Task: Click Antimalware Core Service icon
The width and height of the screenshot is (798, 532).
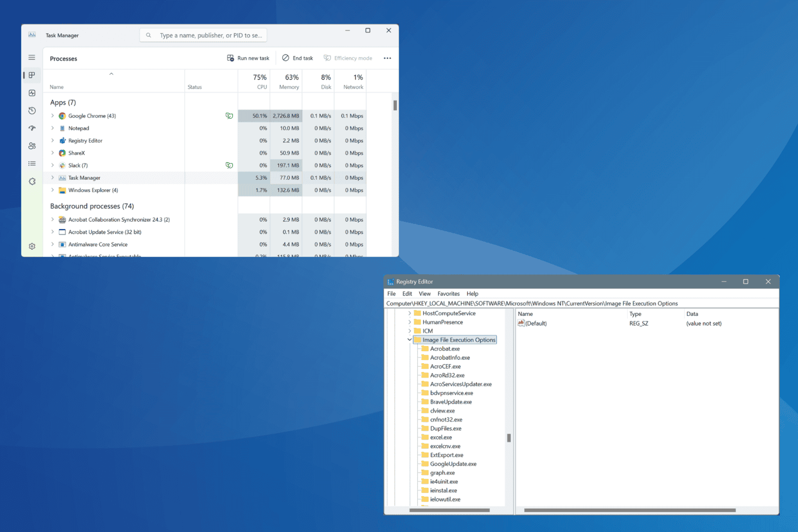Action: [62, 245]
